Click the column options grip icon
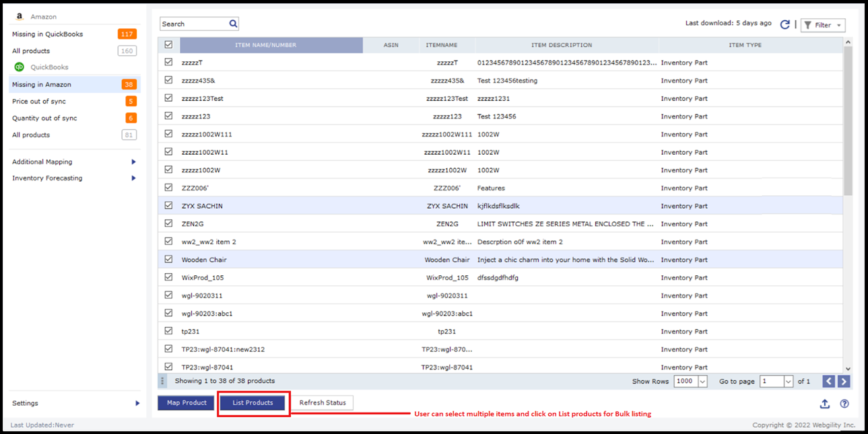This screenshot has height=434, width=868. point(162,382)
